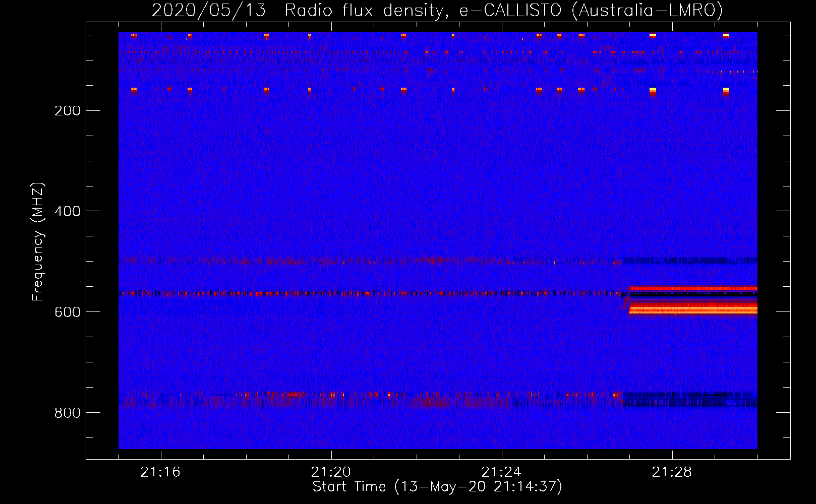
Task: Click the 600 frequency tick label
Action: (x=68, y=312)
